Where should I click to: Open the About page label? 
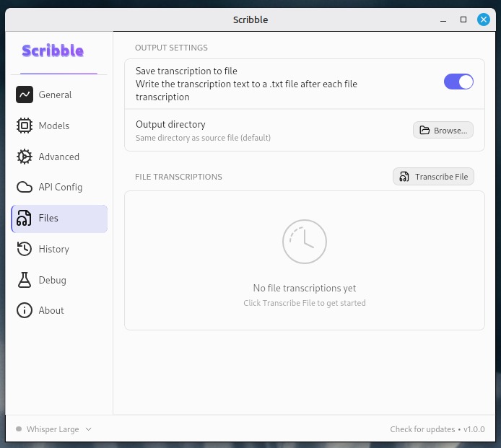click(x=51, y=310)
